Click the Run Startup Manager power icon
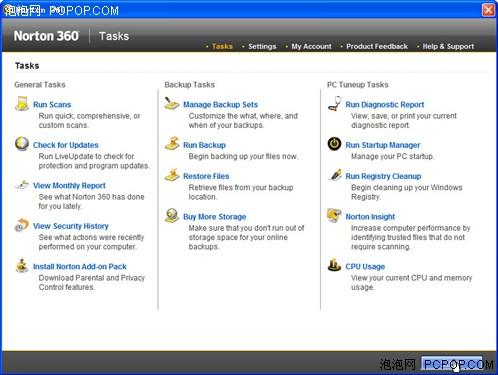 point(334,144)
